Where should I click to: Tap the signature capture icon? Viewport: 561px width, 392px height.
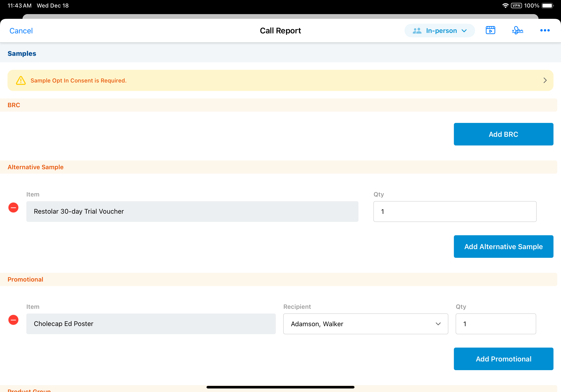coord(517,30)
